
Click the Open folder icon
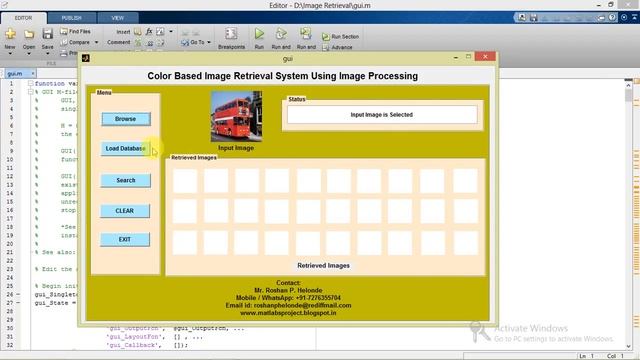[x=29, y=34]
